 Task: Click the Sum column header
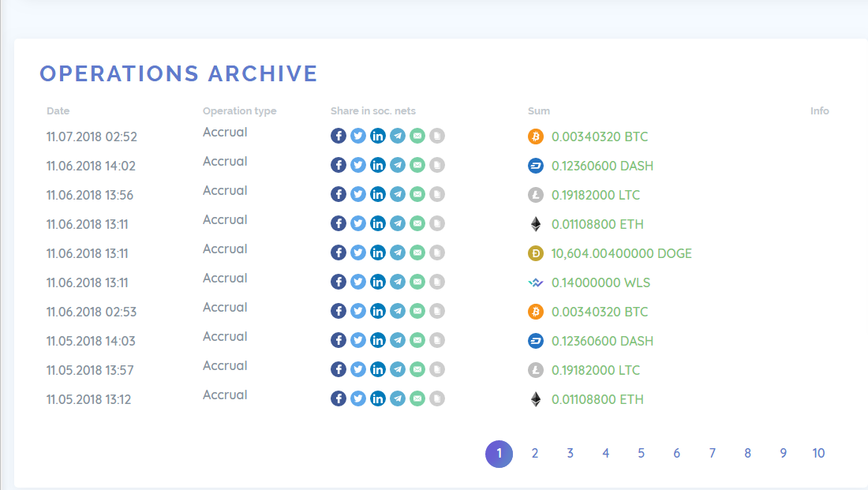(x=539, y=110)
